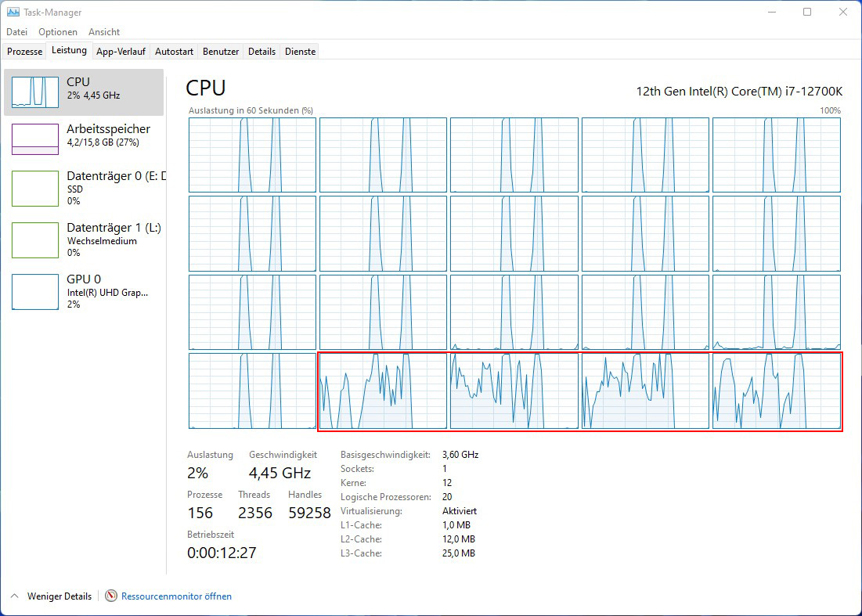Screen dimensions: 862x616
Task: Open the Datei menu
Action: pyautogui.click(x=16, y=32)
